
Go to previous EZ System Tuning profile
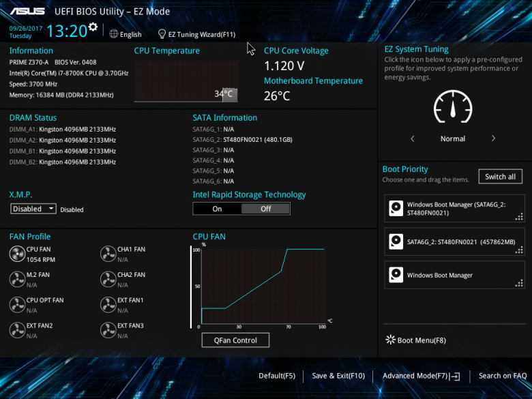click(413, 138)
